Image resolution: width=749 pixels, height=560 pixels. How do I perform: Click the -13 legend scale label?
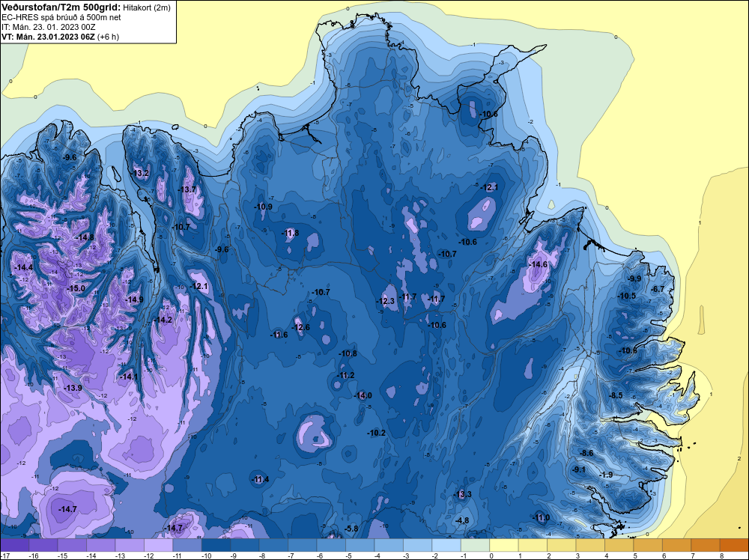tap(119, 556)
